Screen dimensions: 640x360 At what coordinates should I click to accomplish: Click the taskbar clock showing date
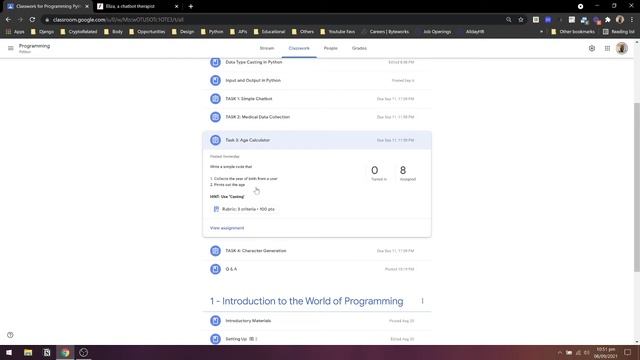click(606, 353)
